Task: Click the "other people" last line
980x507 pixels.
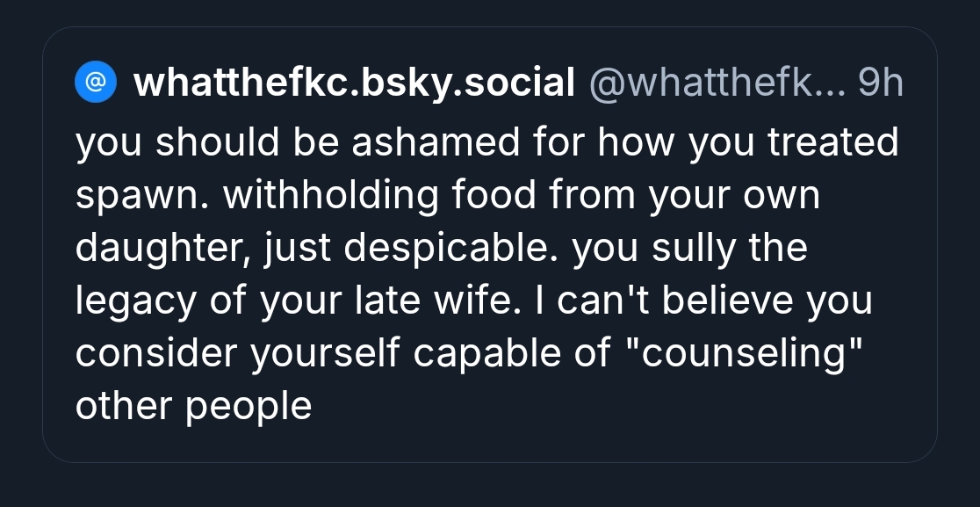Action: pos(194,407)
